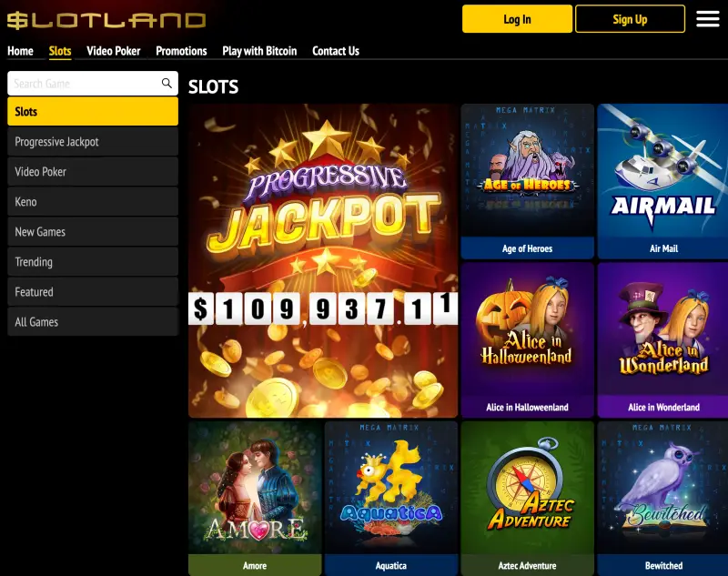728x576 pixels.
Task: Focus the Search Game input field
Action: [x=85, y=84]
